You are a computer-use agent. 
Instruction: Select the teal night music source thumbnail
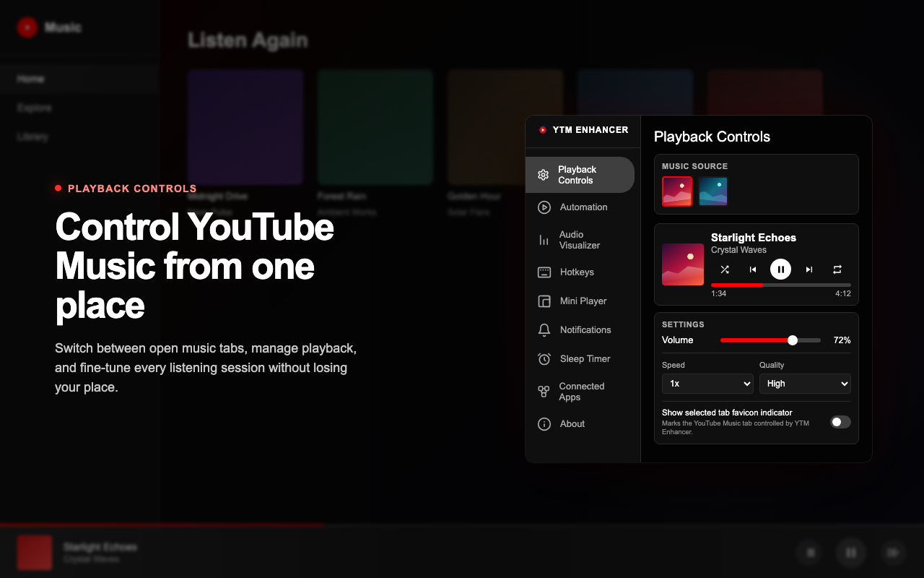[713, 191]
